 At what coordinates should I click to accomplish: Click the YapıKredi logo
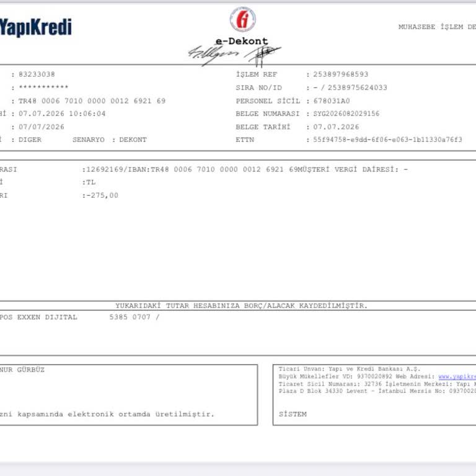click(x=35, y=28)
